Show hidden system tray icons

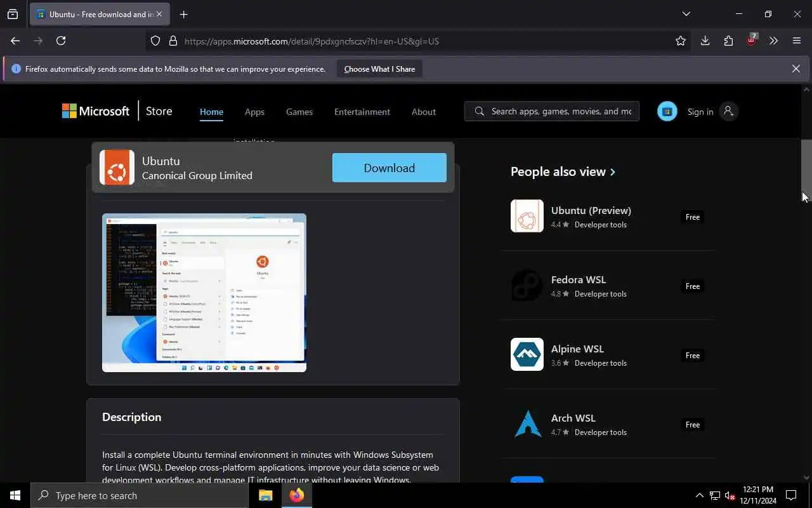[699, 495]
